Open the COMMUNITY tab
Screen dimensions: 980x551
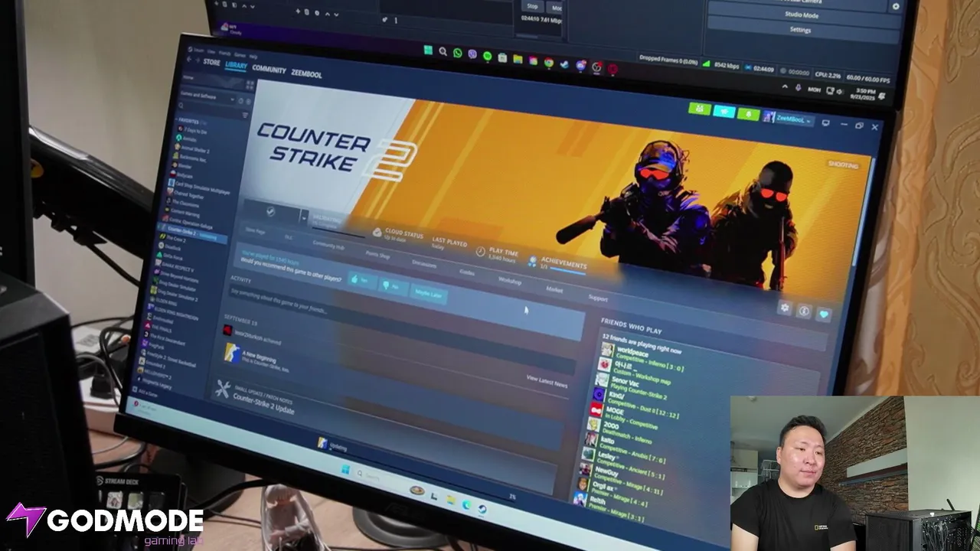[x=269, y=70]
